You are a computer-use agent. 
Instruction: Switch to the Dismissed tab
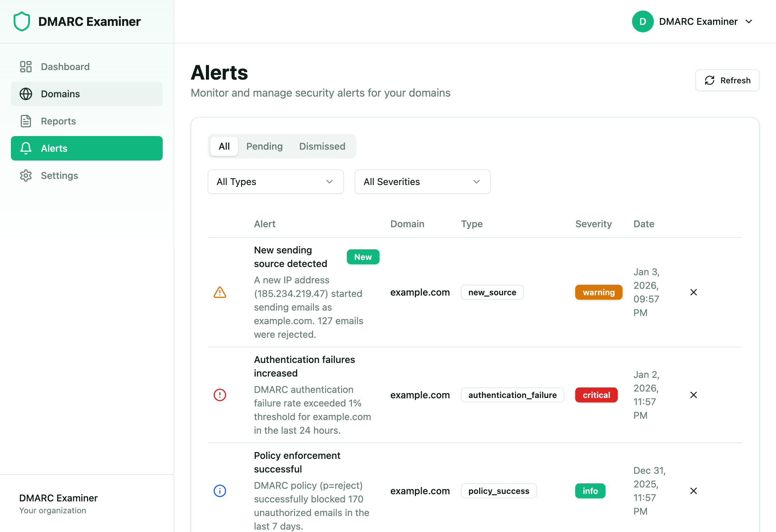pyautogui.click(x=322, y=146)
